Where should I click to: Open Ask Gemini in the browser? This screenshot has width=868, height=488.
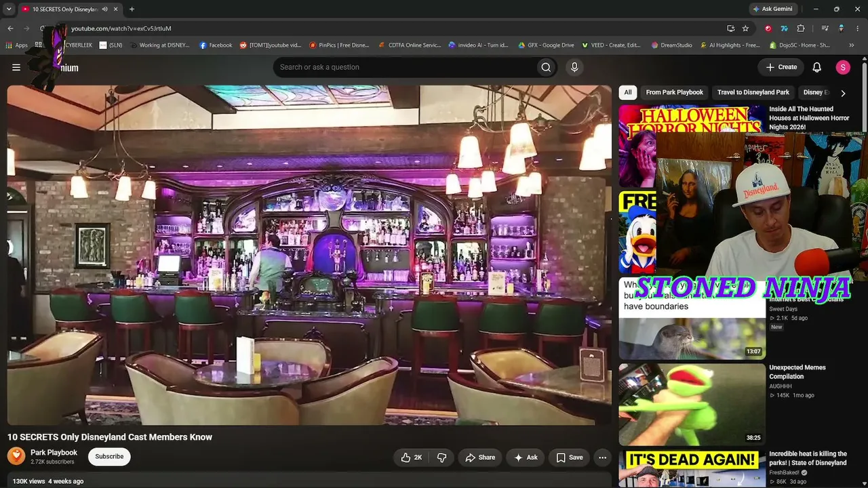click(x=772, y=9)
